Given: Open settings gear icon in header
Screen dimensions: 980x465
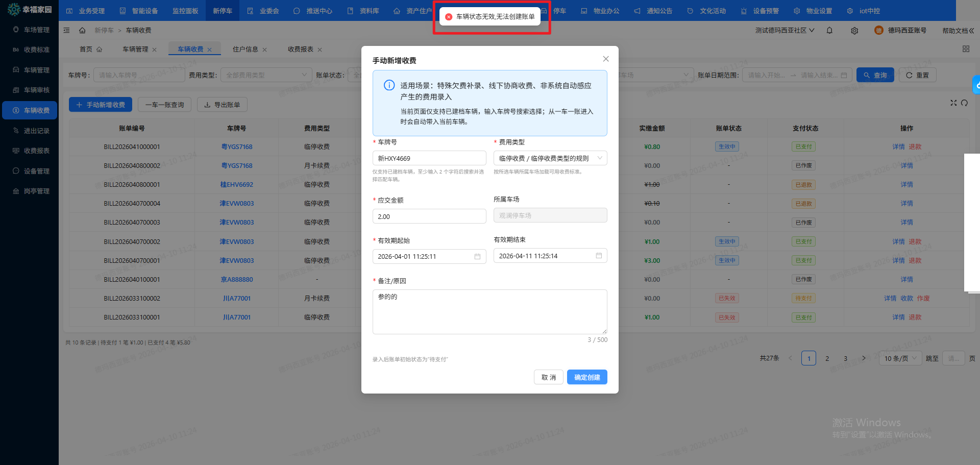Looking at the screenshot, I should (x=854, y=31).
